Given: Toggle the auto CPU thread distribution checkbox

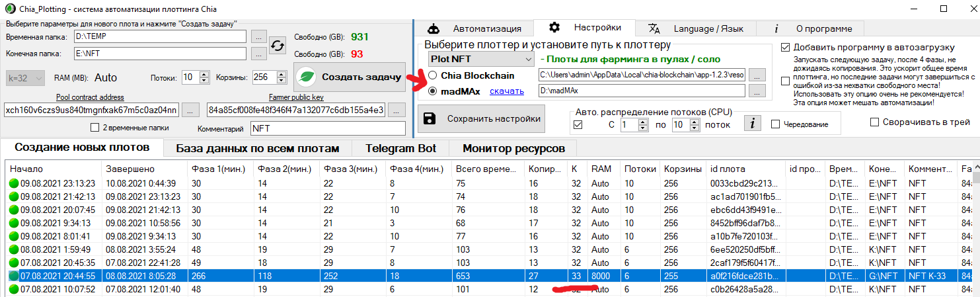Looking at the screenshot, I should pyautogui.click(x=579, y=124).
